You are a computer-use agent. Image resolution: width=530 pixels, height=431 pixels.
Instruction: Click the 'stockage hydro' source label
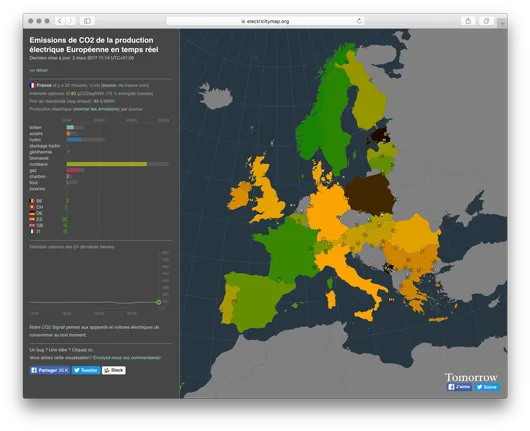point(45,146)
